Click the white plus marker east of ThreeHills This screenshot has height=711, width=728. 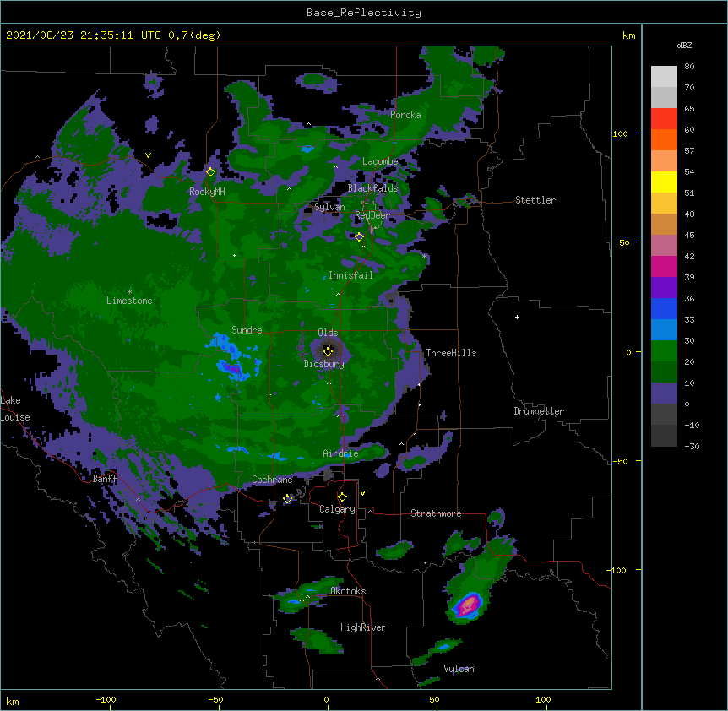click(x=517, y=317)
